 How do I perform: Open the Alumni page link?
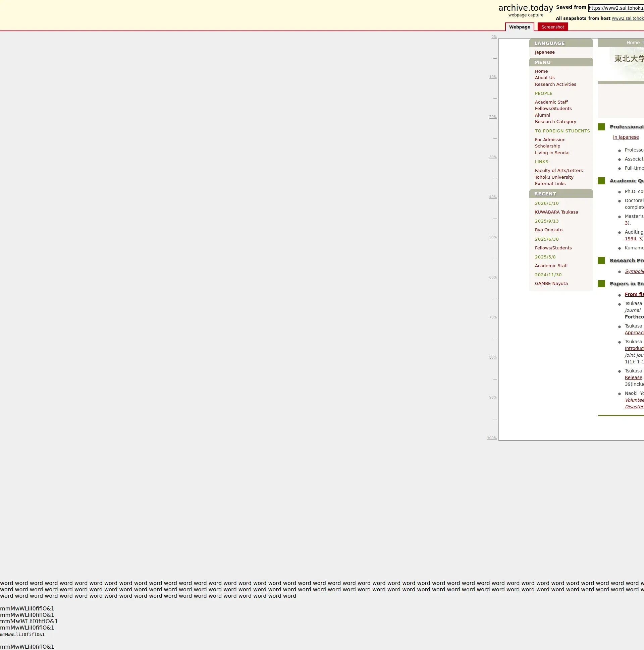coord(542,115)
